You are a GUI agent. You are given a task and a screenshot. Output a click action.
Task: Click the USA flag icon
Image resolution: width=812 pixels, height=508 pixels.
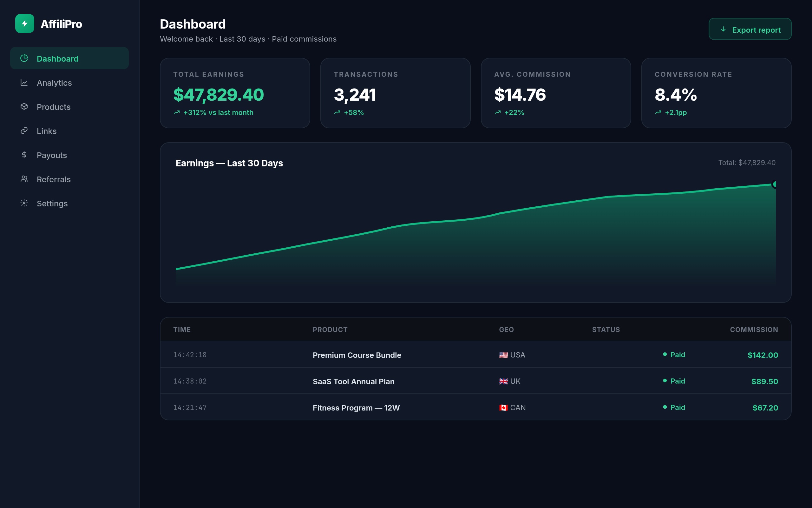pyautogui.click(x=503, y=355)
